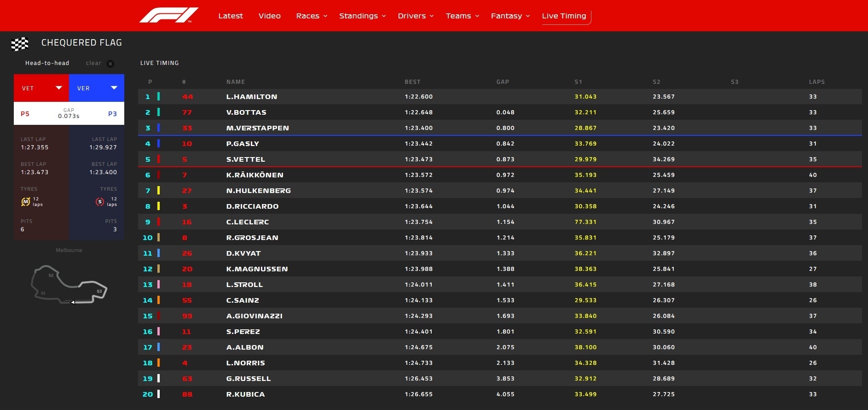
Task: Click the Melbourne circuit map
Action: point(69,284)
